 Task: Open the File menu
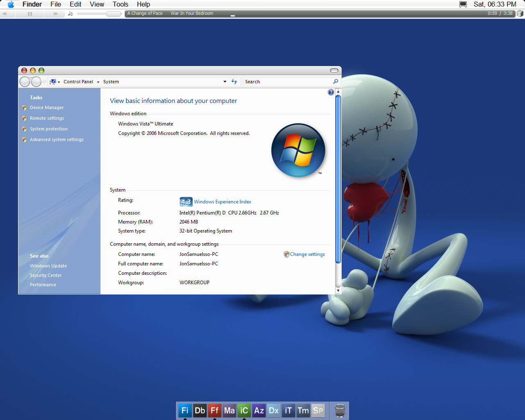pos(56,5)
